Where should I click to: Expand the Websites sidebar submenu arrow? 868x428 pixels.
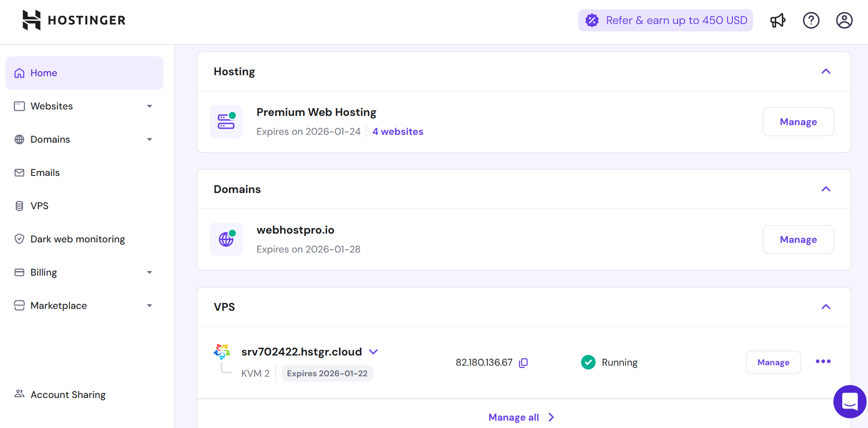tap(150, 106)
